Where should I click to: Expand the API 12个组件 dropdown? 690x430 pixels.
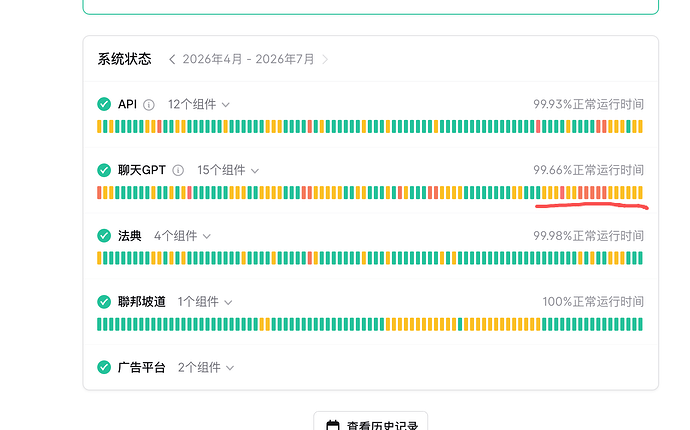point(198,104)
